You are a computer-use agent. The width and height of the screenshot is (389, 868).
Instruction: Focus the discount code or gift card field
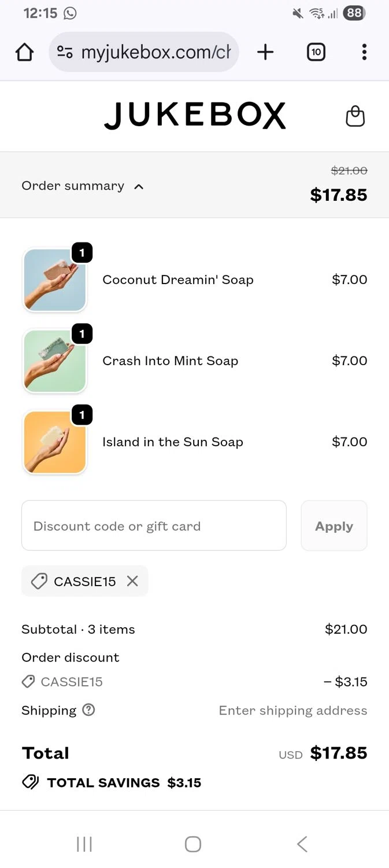(154, 526)
